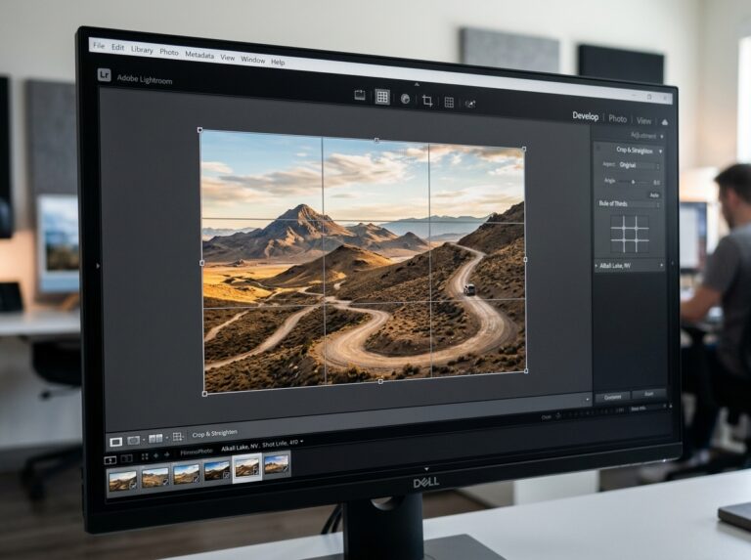Expand the Alkali Lake, NV panel row

[630, 265]
